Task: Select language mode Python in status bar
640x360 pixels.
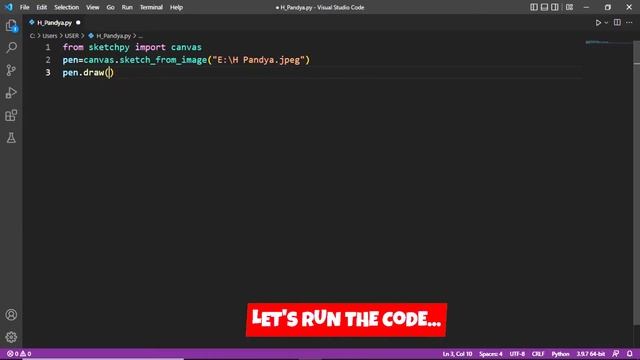Action: point(560,354)
